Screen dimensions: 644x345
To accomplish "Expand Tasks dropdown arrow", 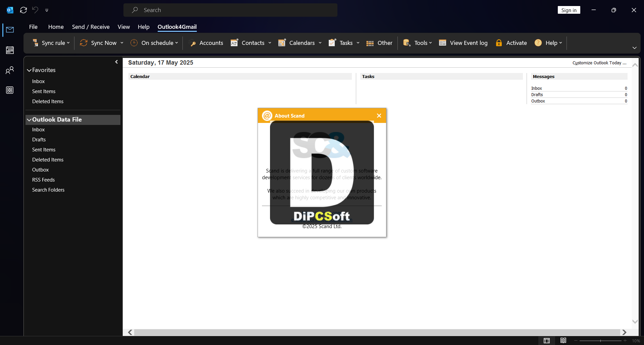I will [x=358, y=43].
